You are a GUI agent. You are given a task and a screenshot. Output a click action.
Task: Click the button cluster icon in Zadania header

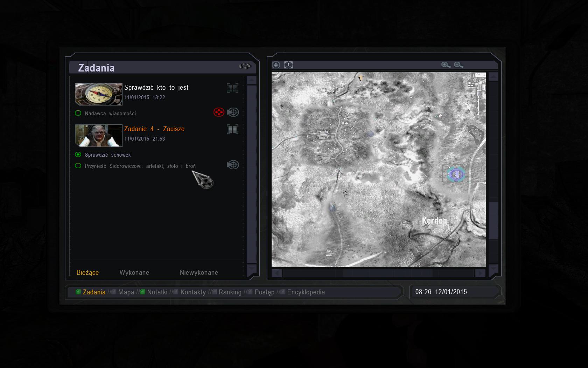pyautogui.click(x=245, y=66)
